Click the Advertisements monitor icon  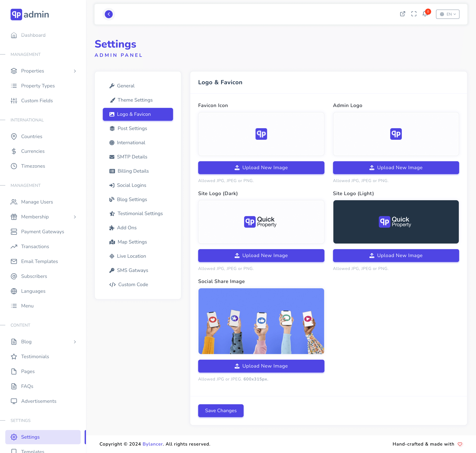click(x=14, y=401)
